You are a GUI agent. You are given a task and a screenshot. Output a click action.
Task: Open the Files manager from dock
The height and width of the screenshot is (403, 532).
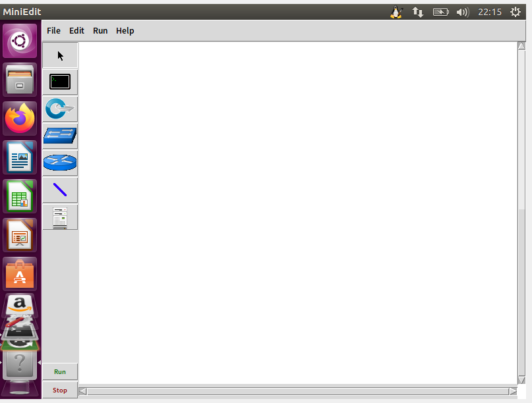tap(20, 80)
